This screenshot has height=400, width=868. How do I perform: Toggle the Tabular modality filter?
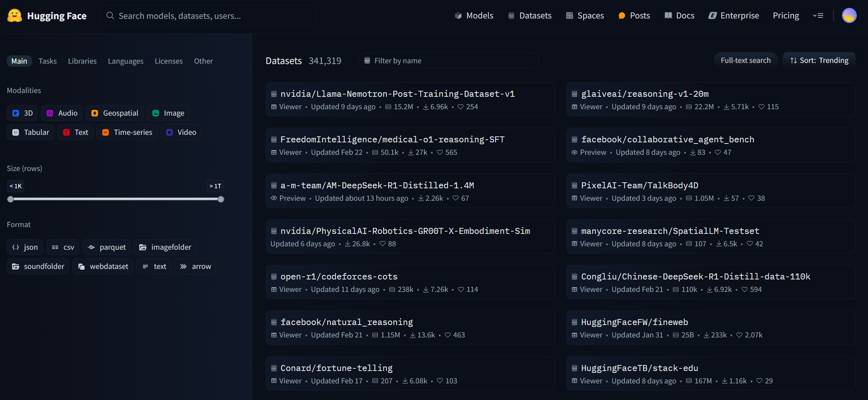click(x=30, y=132)
